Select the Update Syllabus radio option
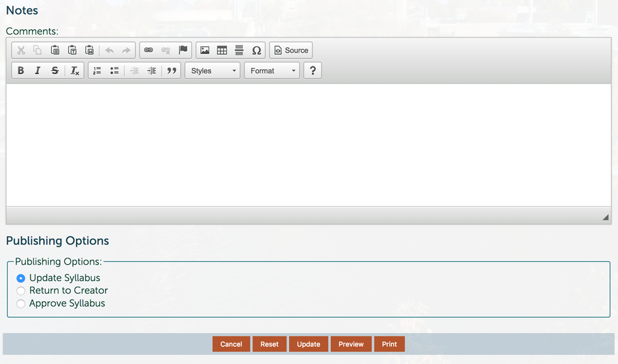This screenshot has height=364, width=618. tap(21, 278)
